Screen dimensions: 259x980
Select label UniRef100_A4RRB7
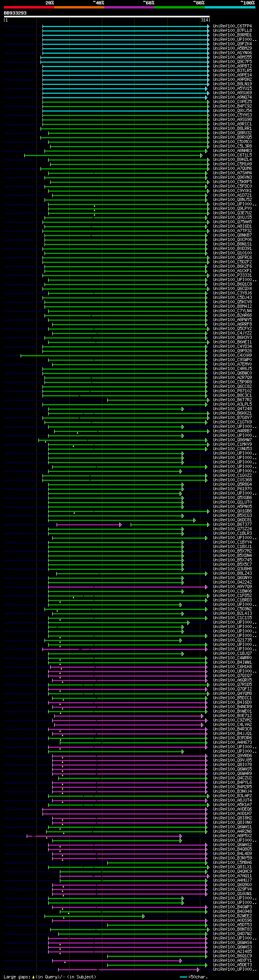pos(232,431)
